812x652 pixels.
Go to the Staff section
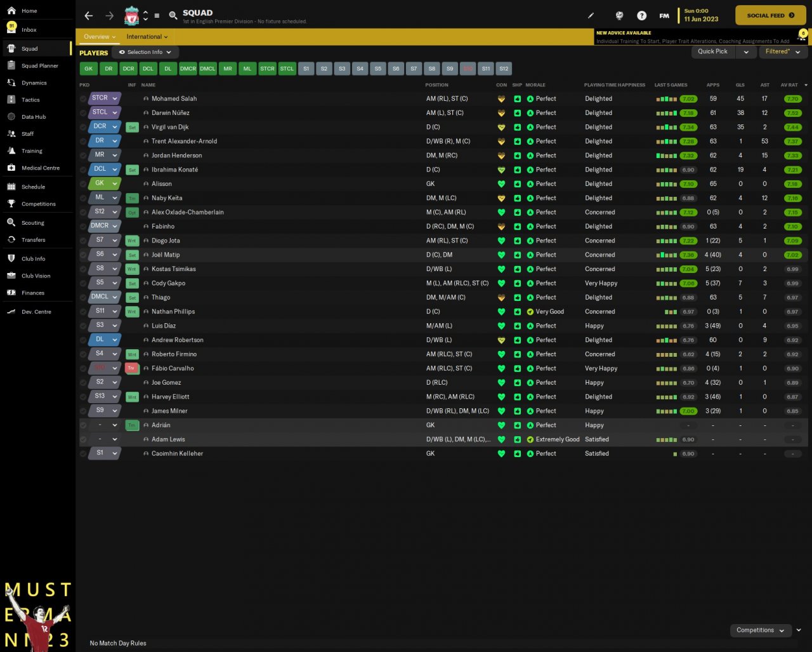pos(27,134)
